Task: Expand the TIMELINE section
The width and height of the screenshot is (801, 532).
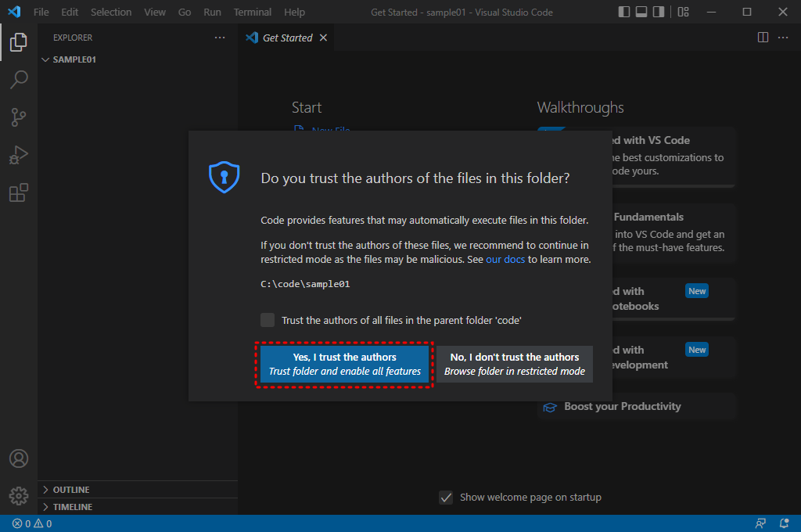Action: [138, 507]
